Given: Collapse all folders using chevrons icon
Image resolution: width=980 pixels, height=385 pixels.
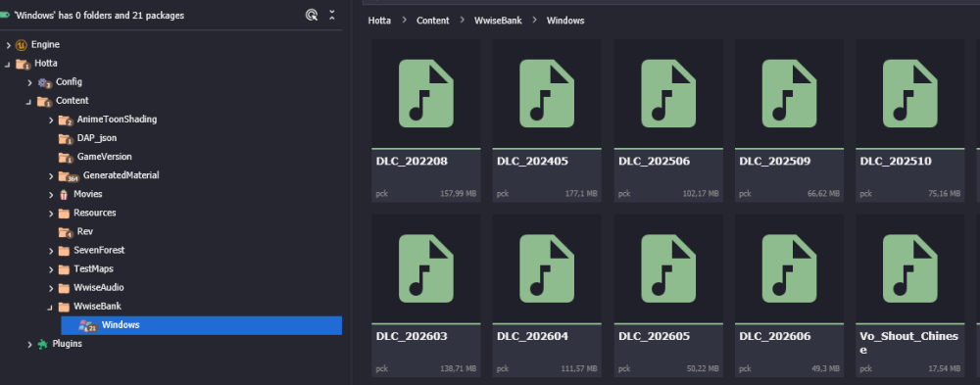Looking at the screenshot, I should pyautogui.click(x=332, y=15).
